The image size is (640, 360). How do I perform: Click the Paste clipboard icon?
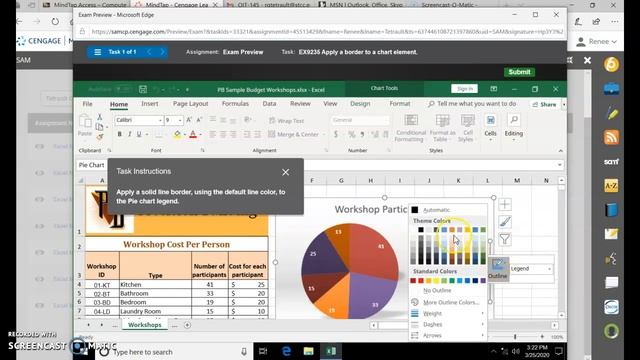85,122
